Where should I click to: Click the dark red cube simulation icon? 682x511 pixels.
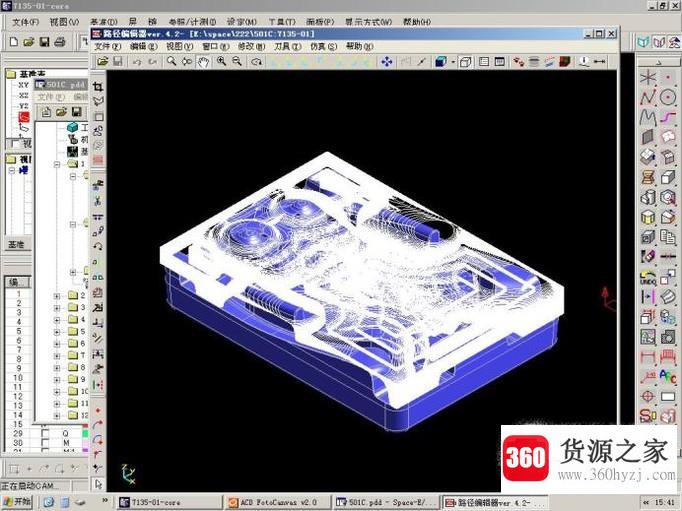pyautogui.click(x=565, y=62)
